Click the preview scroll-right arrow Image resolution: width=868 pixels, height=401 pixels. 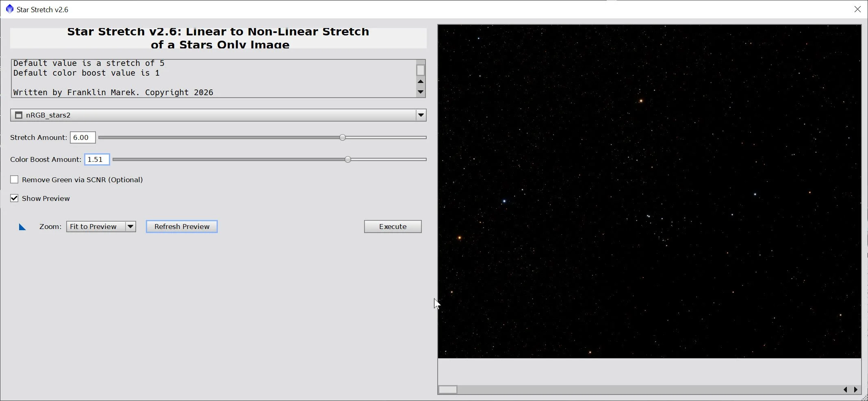pos(855,390)
